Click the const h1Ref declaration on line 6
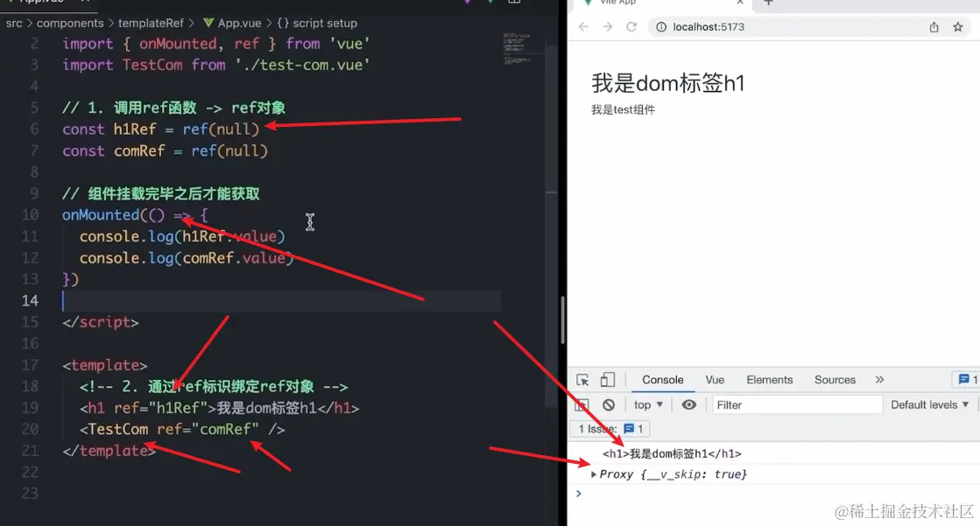980x526 pixels. coord(160,130)
